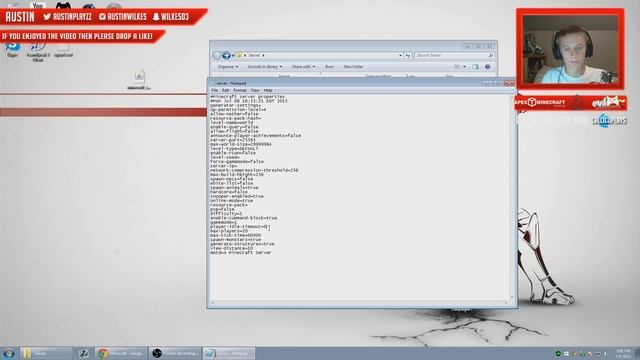Click the line 'enable-command-block=true'
The height and width of the screenshot is (360, 640).
coord(244,218)
